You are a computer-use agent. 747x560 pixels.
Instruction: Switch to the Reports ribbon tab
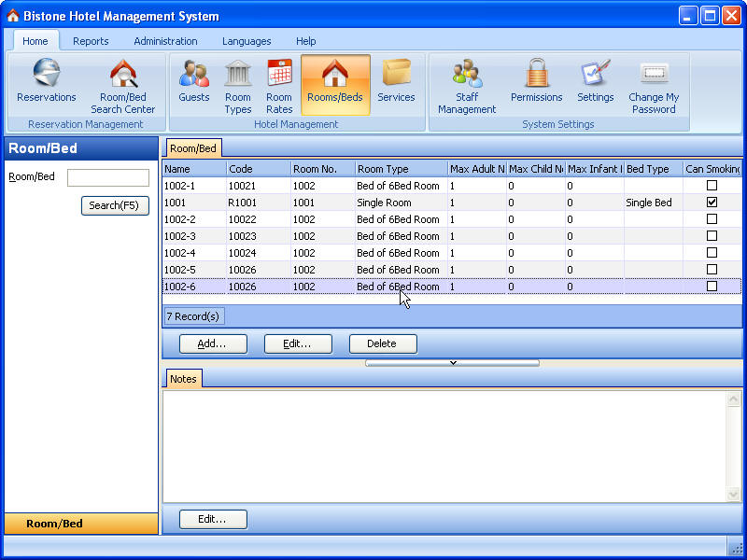coord(91,41)
